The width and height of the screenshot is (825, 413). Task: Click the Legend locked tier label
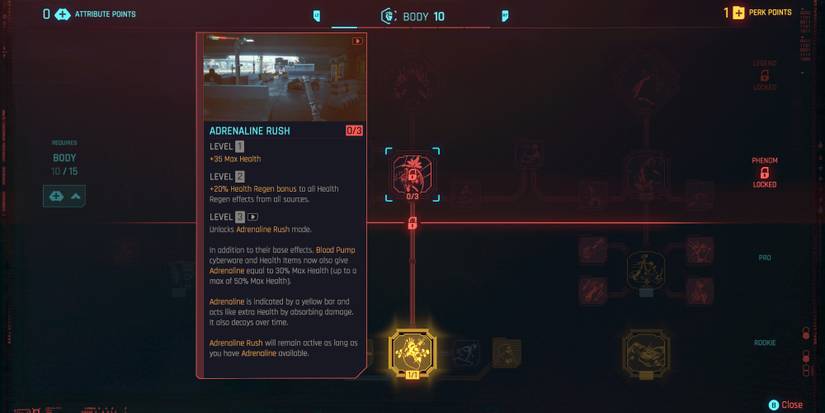point(764,75)
